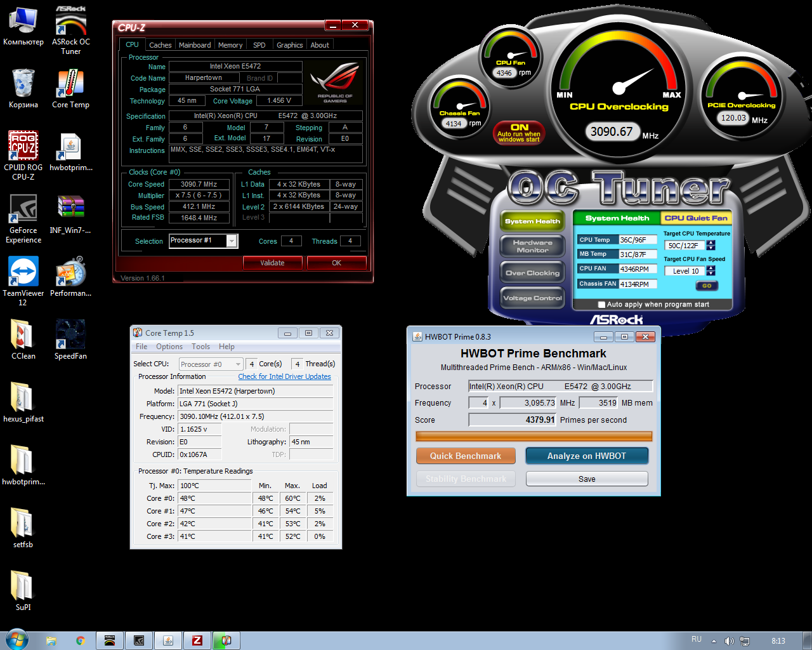Toggle the ON auto run when Windows start switch

519,133
